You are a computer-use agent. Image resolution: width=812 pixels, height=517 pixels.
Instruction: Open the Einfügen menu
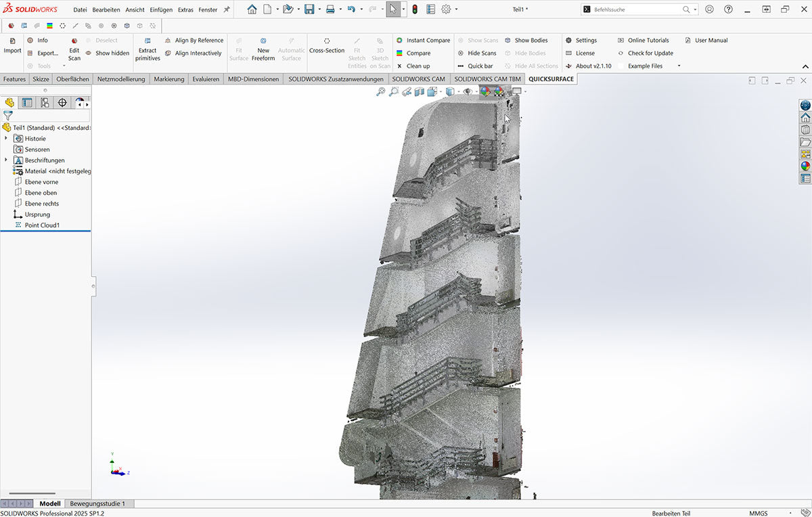pos(161,9)
